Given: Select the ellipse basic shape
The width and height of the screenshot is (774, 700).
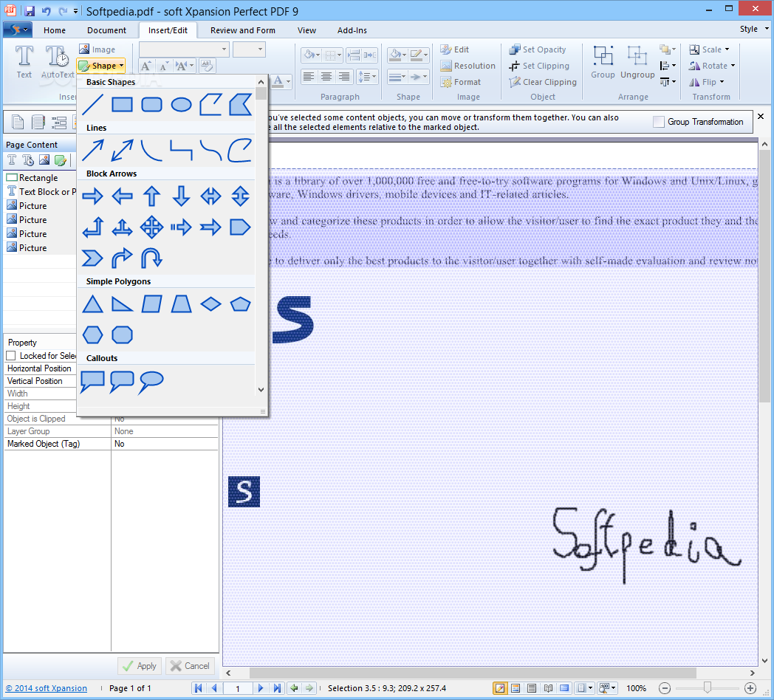Looking at the screenshot, I should [x=181, y=105].
